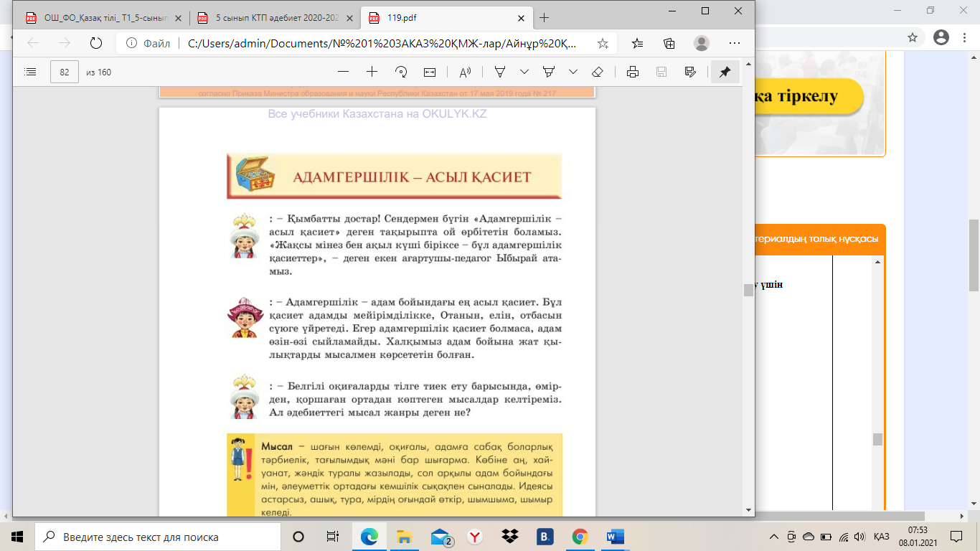The image size is (980, 551).
Task: Select the Highlight tool
Action: 550,72
